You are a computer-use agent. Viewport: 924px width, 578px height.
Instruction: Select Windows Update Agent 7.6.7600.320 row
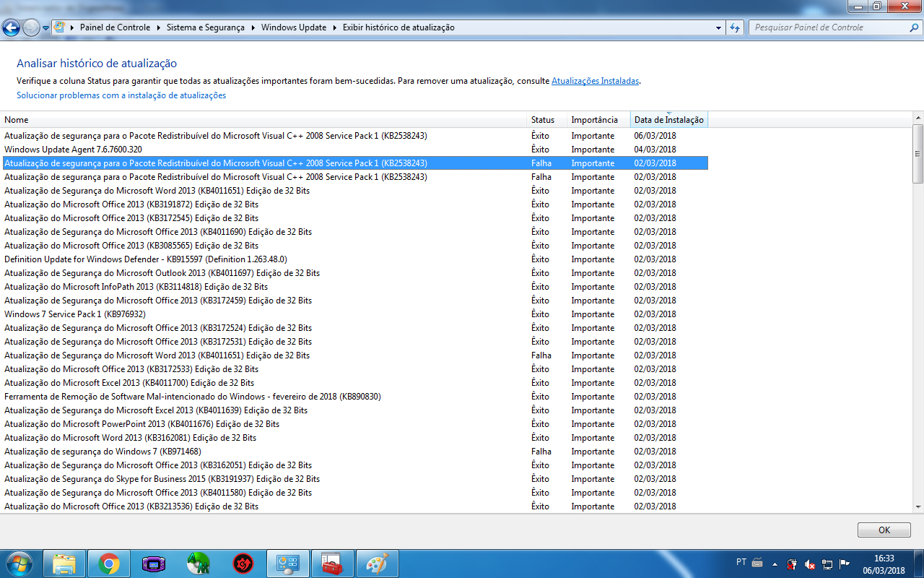(355, 150)
